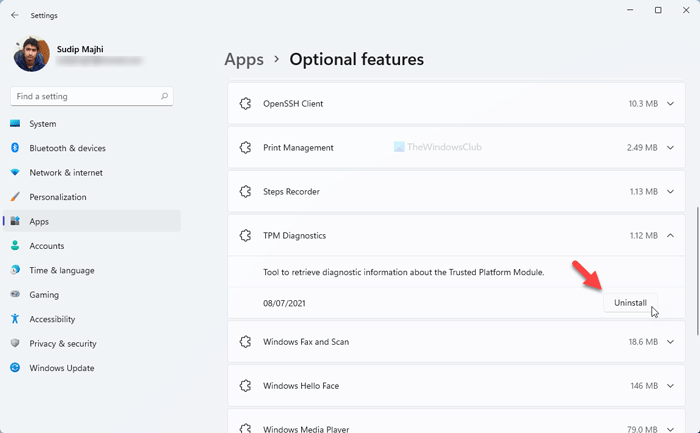Expand the Steps Recorder chevron
This screenshot has width=700, height=433.
click(670, 192)
